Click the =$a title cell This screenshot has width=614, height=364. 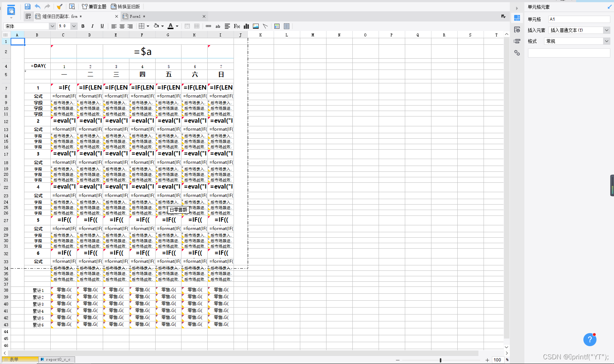[142, 52]
